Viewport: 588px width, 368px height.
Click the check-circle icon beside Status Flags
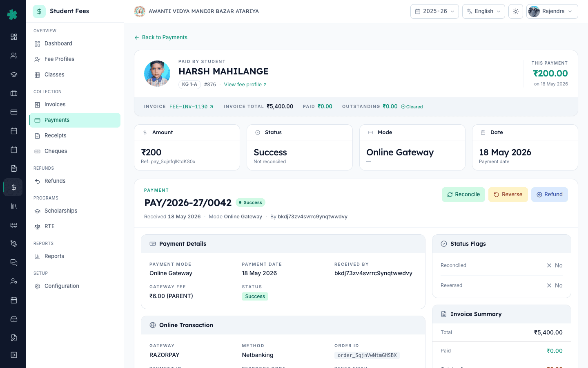point(444,244)
